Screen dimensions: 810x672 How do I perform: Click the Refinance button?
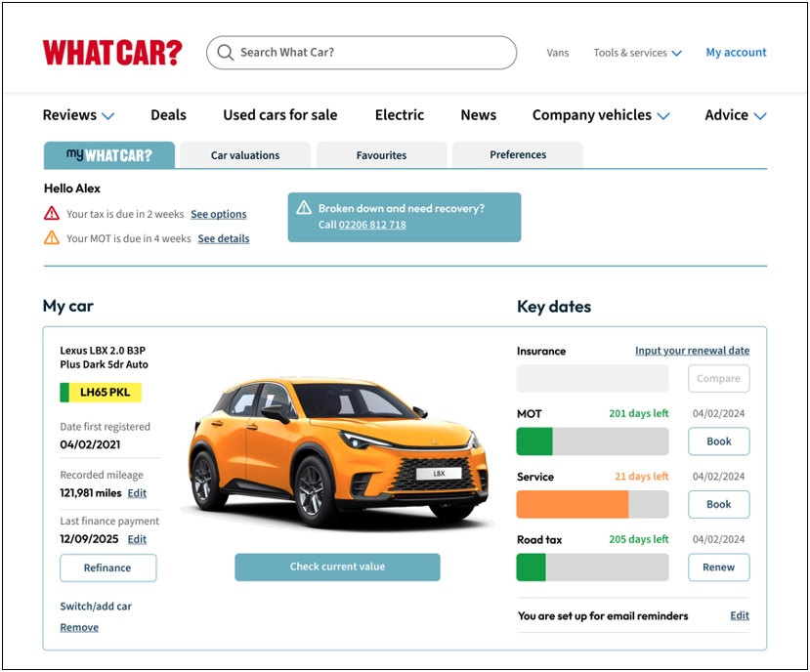coord(107,567)
